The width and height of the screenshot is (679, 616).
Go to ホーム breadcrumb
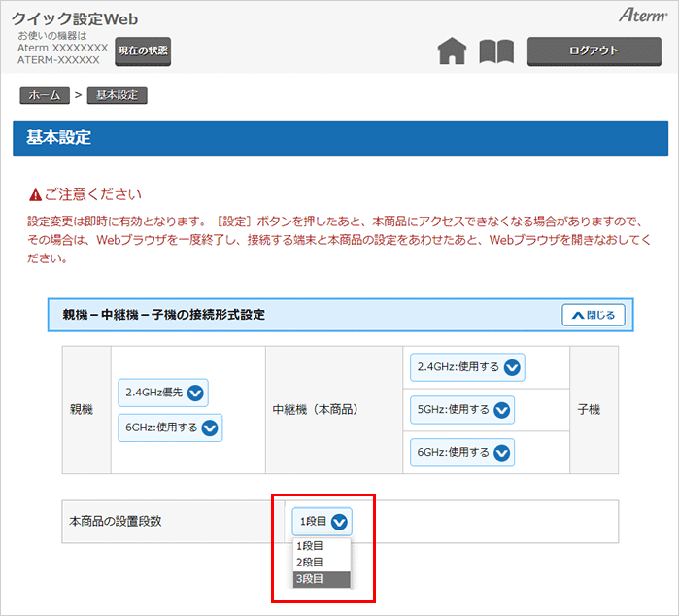point(44,95)
